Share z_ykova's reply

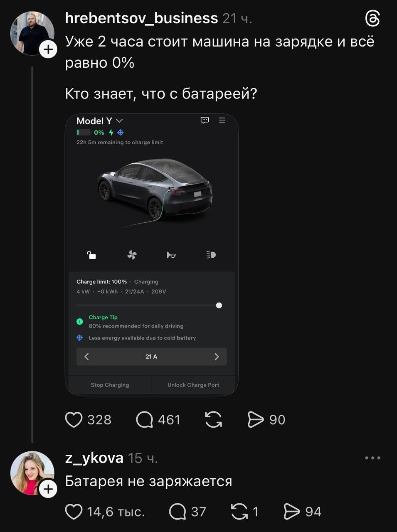coord(291,512)
